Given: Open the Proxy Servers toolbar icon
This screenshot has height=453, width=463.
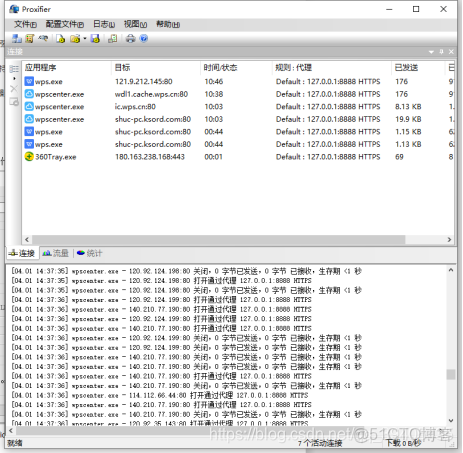Looking at the screenshot, I should (17, 39).
